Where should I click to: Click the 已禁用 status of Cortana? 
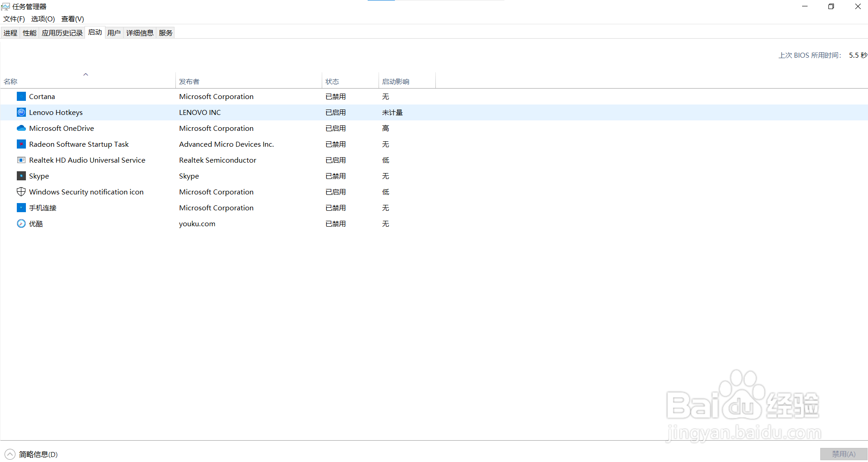(335, 96)
